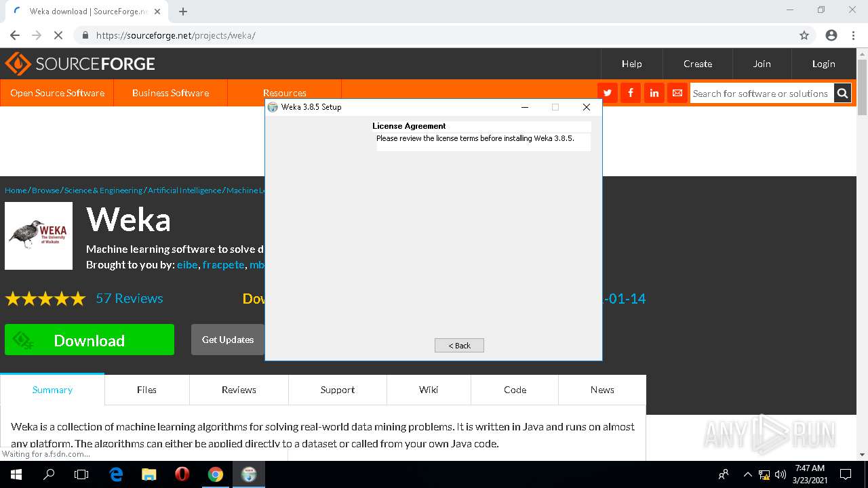Click Get Updates button
This screenshot has height=488, width=868.
point(228,340)
